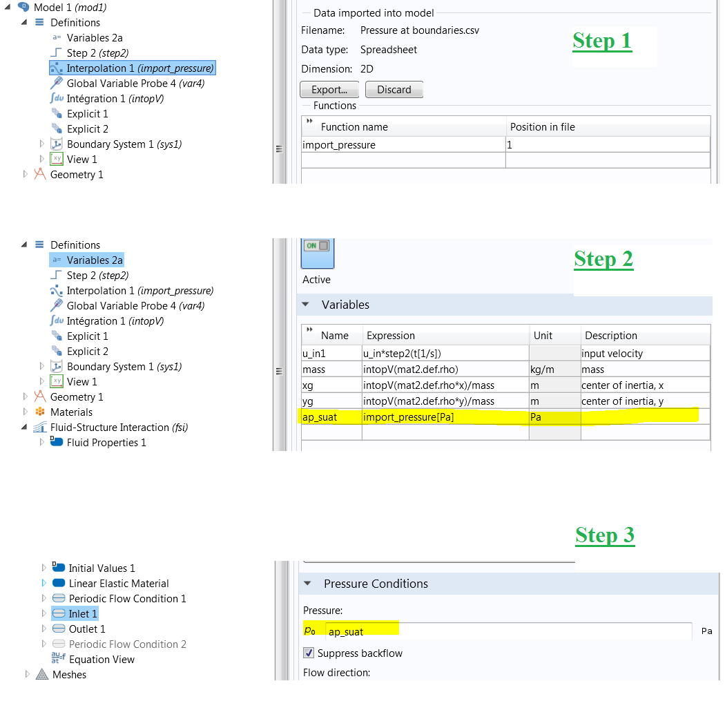725x728 pixels.
Task: Click the Meshes node icon
Action: coord(42,675)
